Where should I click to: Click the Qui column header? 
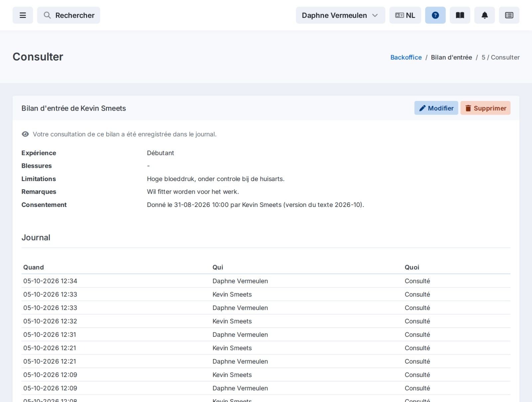[x=218, y=267]
